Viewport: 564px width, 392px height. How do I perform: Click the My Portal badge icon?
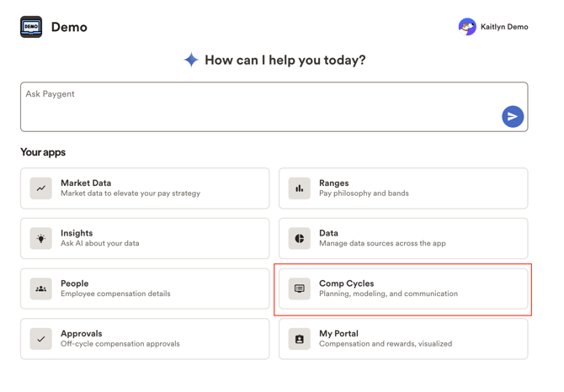tap(300, 338)
